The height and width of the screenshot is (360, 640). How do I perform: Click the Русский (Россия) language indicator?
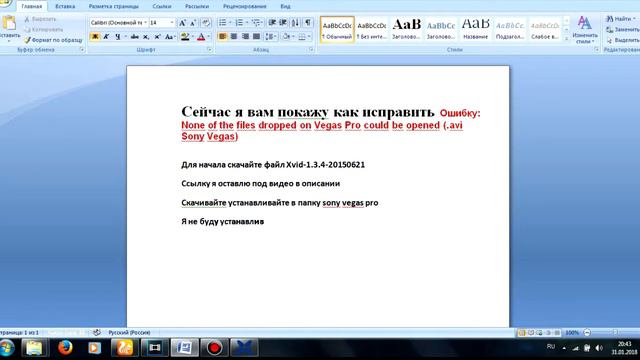pos(129,333)
